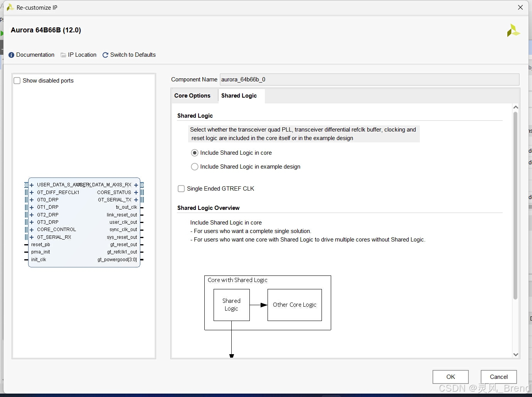
Task: Click the IP Location folder icon
Action: click(63, 55)
